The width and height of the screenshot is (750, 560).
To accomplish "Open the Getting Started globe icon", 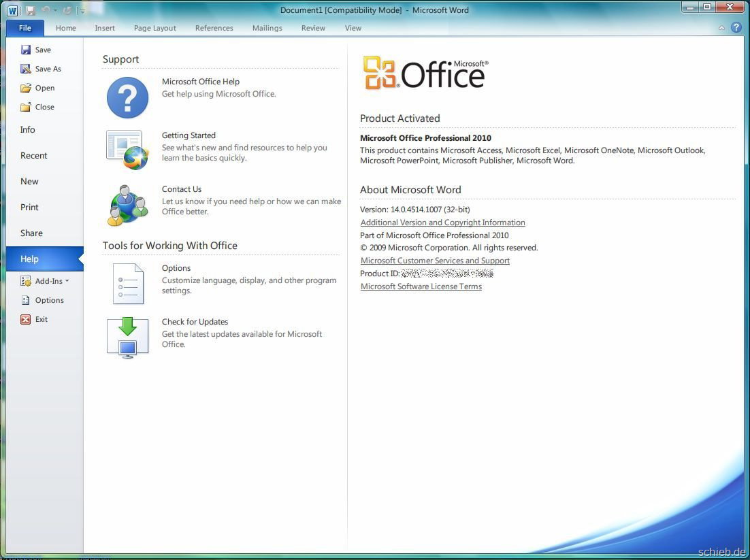I will coord(127,150).
